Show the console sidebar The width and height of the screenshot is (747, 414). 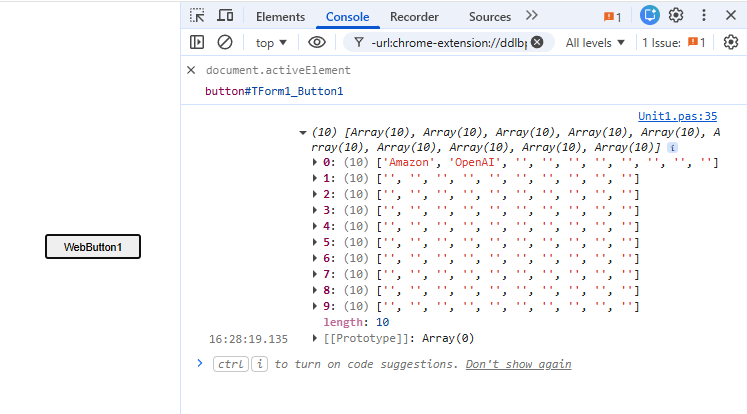[197, 42]
